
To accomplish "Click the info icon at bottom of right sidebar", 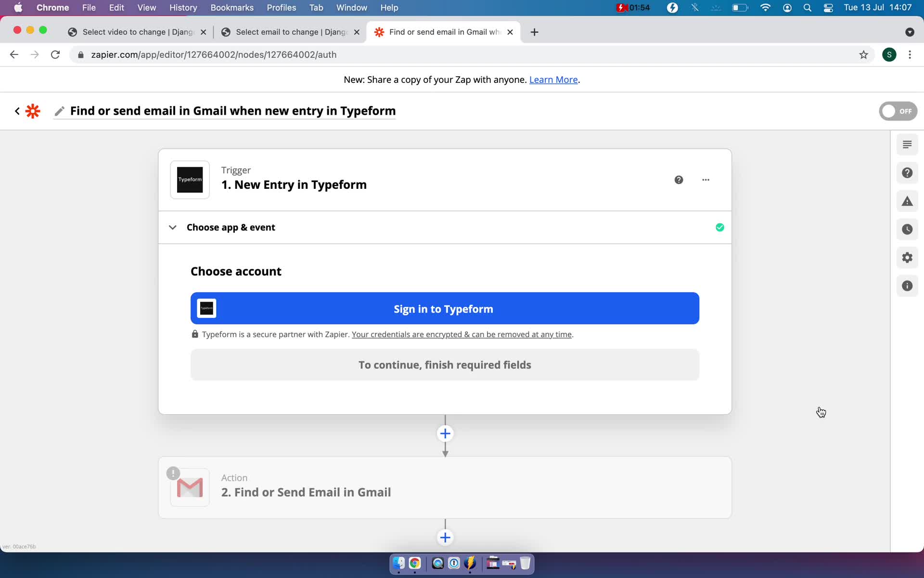I will coord(907,286).
